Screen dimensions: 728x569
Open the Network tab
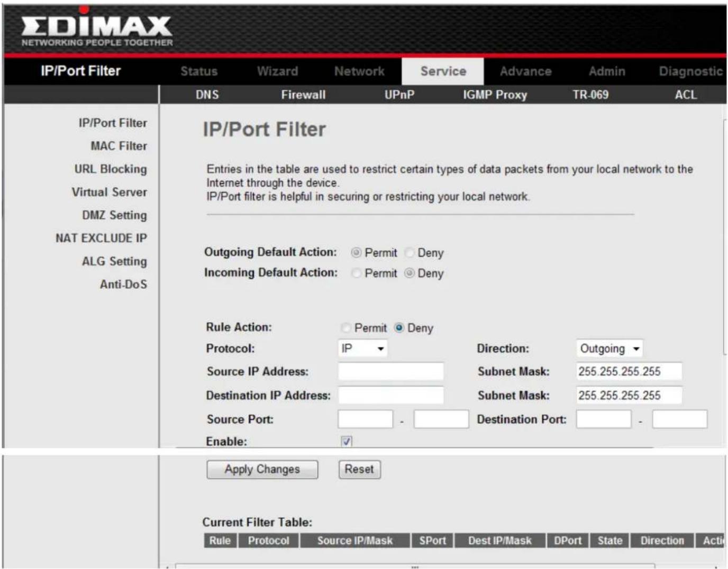(x=359, y=71)
